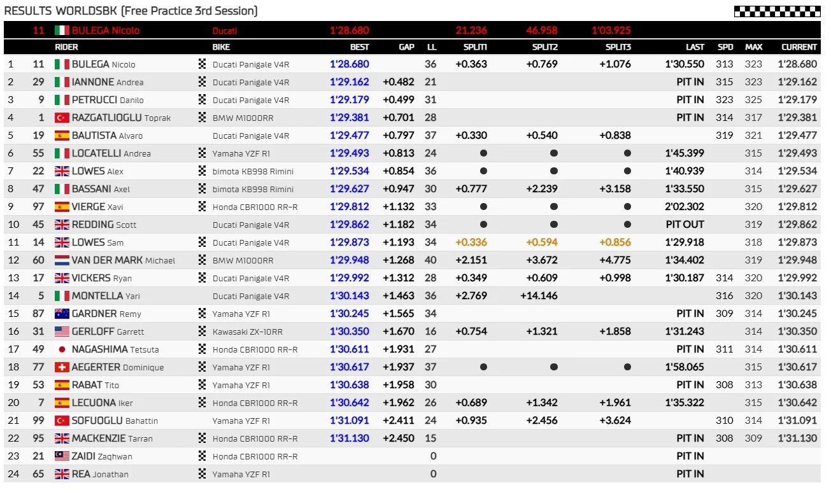Click the BIKE column header
Viewport: 831px width, 504px height.
(x=221, y=47)
